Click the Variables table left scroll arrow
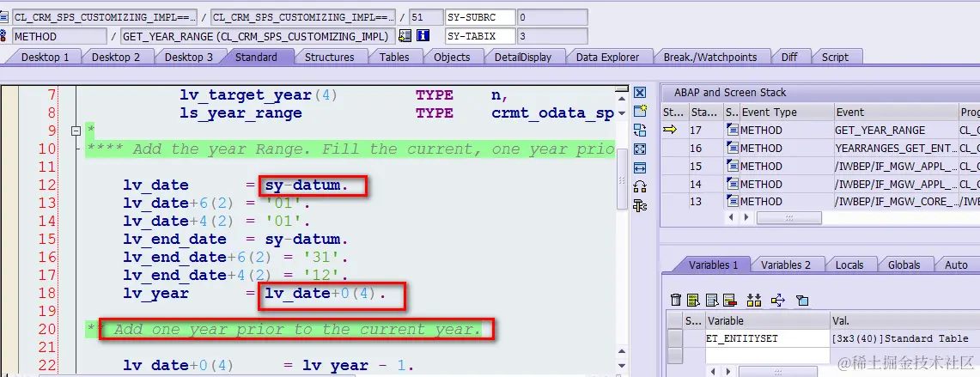Screen dimensions: 980x377 pyautogui.click(x=711, y=371)
